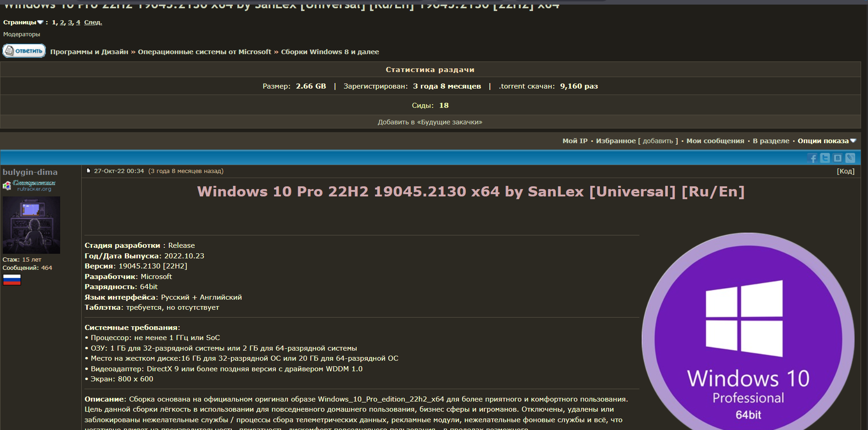This screenshot has height=430, width=868.
Task: Open the В разделе link
Action: pyautogui.click(x=771, y=141)
